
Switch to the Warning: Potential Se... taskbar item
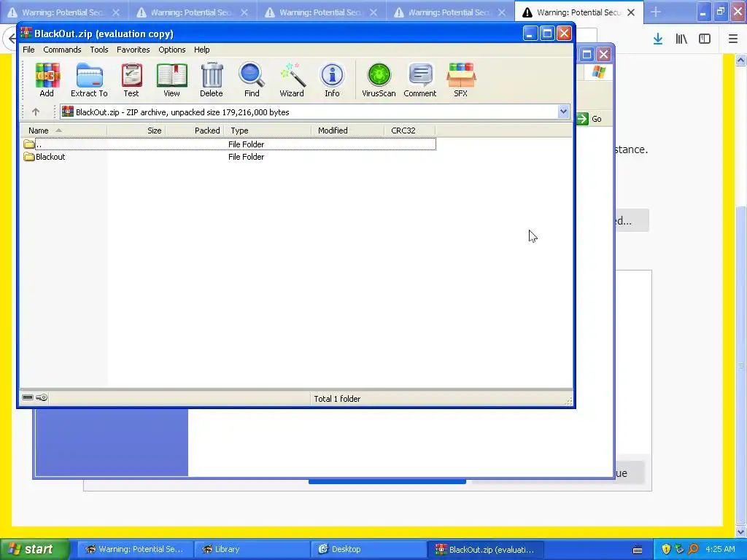(134, 549)
